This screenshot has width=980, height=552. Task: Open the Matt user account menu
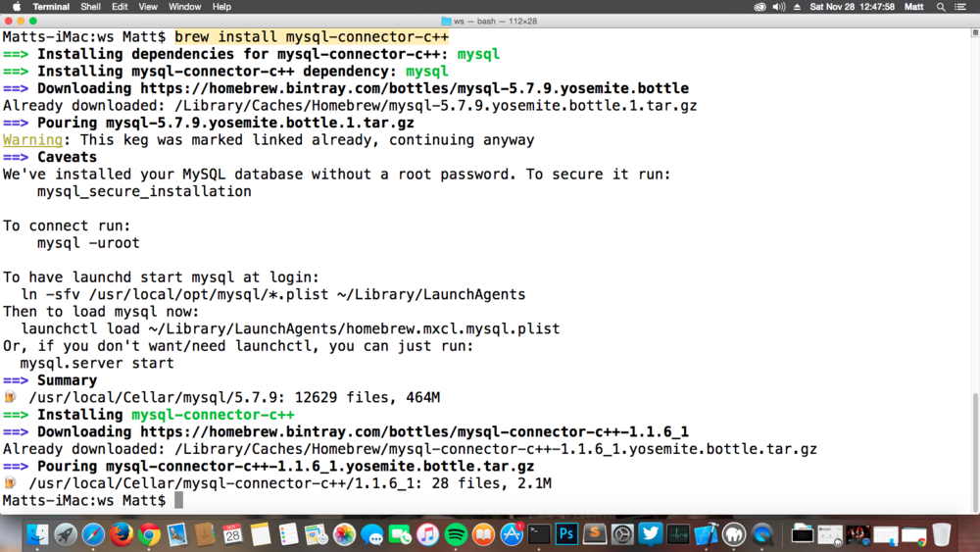tap(913, 7)
